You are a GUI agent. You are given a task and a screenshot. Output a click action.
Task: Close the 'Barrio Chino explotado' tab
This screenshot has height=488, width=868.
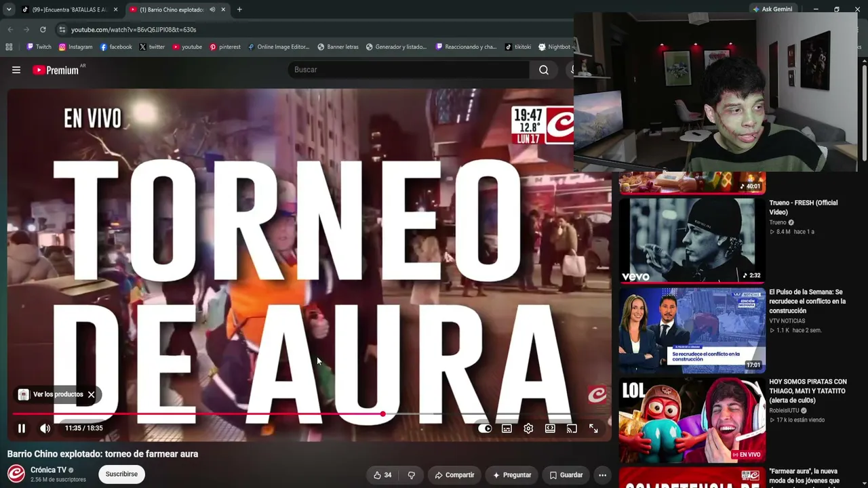coord(223,9)
